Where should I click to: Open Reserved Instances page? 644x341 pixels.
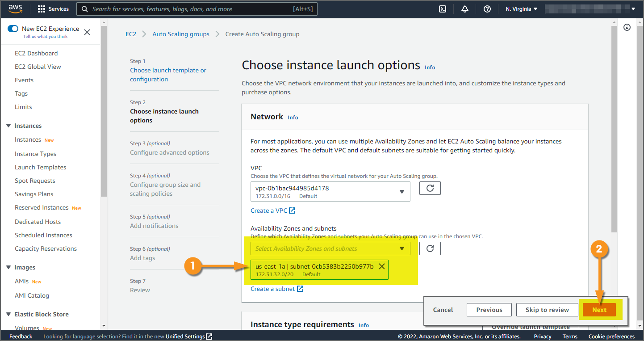click(x=42, y=207)
